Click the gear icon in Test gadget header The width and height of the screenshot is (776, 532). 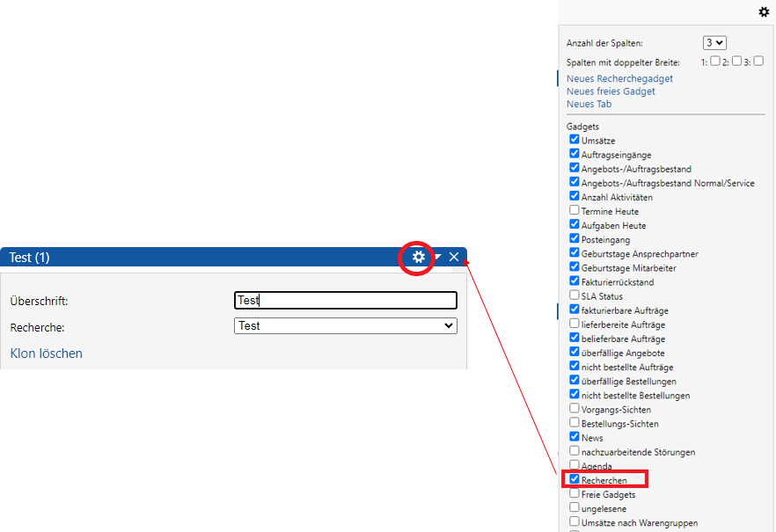[x=419, y=257]
